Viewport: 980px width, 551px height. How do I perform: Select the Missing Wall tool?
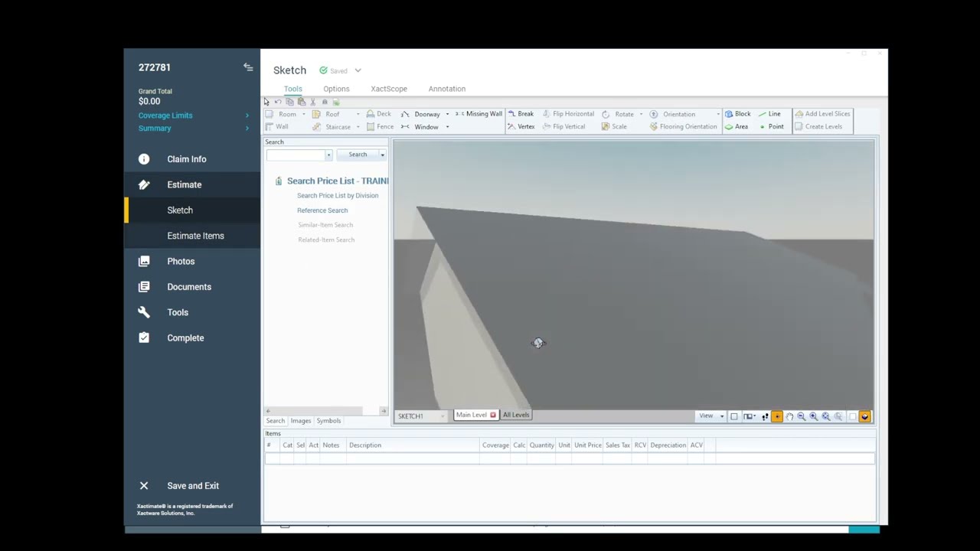(479, 114)
